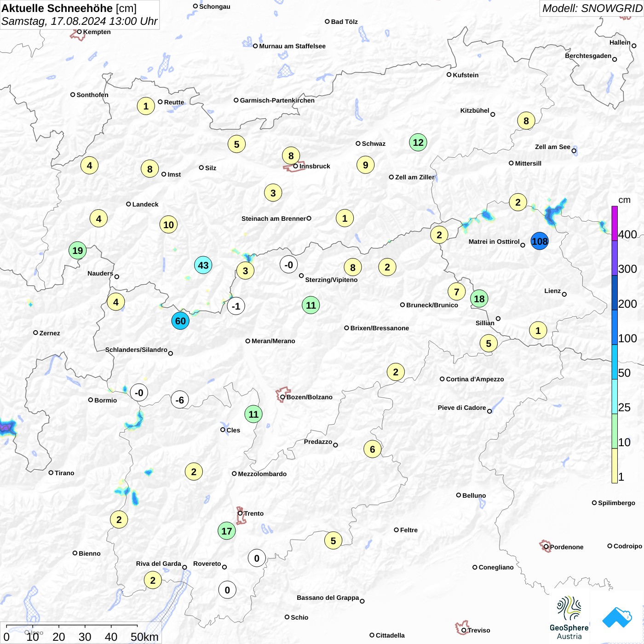
Task: Click the 1 cm yellow legend color
Action: tap(615, 466)
